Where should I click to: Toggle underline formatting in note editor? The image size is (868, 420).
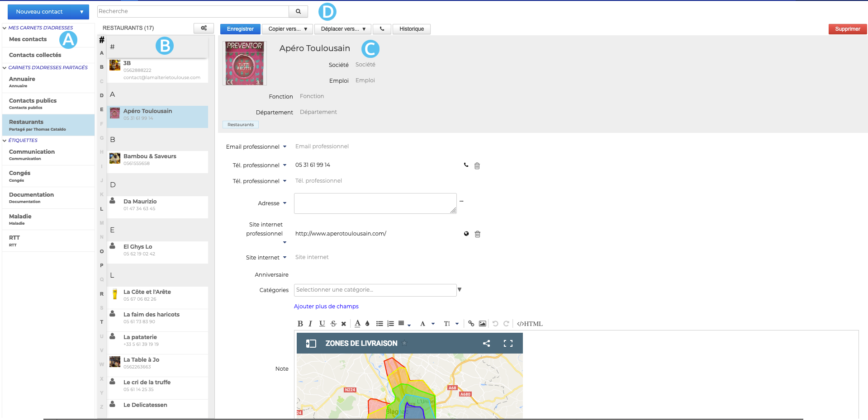[x=322, y=324]
